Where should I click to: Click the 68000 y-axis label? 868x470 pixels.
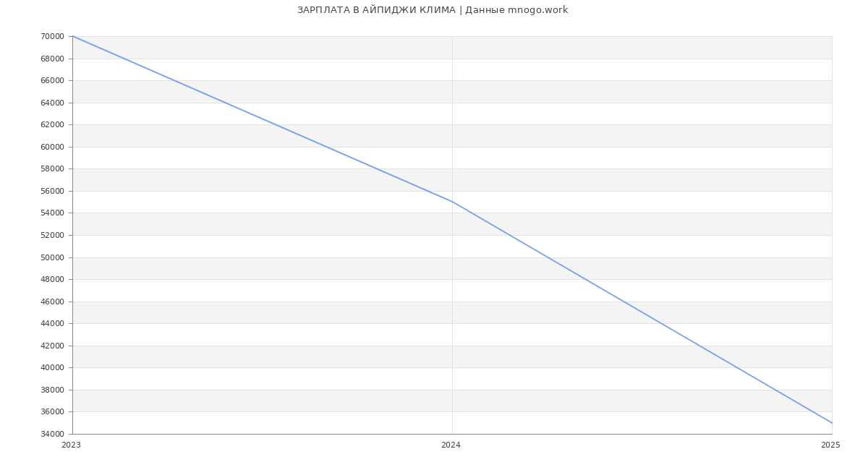point(53,59)
